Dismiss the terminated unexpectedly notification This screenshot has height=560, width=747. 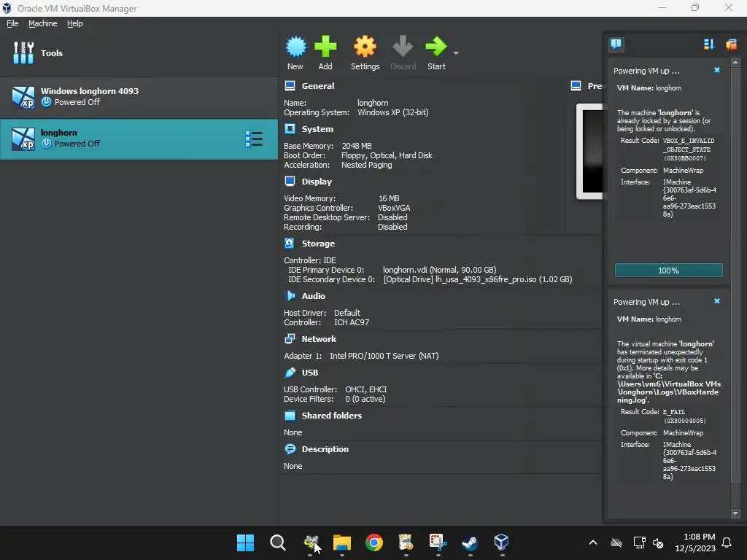[x=717, y=301]
